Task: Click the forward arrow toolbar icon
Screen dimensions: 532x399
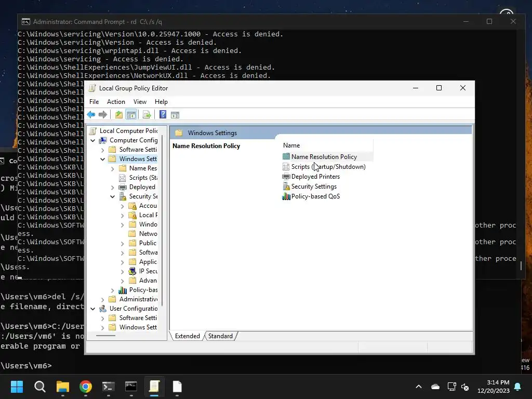Action: point(103,115)
